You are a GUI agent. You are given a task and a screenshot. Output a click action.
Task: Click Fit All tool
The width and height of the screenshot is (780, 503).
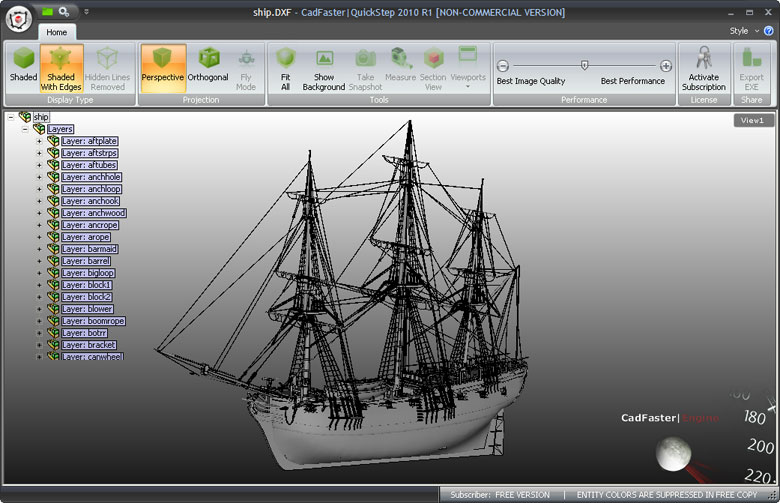tap(286, 68)
